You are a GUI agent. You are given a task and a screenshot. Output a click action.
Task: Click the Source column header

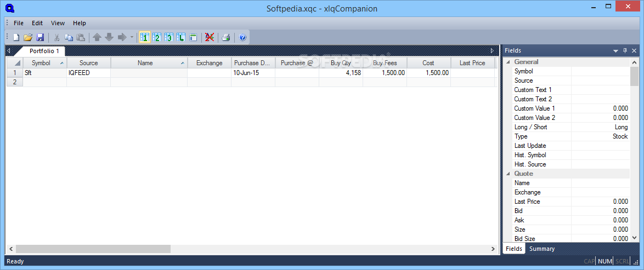point(89,63)
